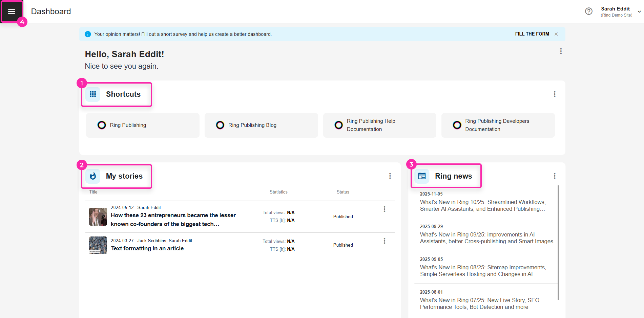The image size is (644, 318).
Task: Click the Ring news newspaper icon
Action: click(x=422, y=176)
